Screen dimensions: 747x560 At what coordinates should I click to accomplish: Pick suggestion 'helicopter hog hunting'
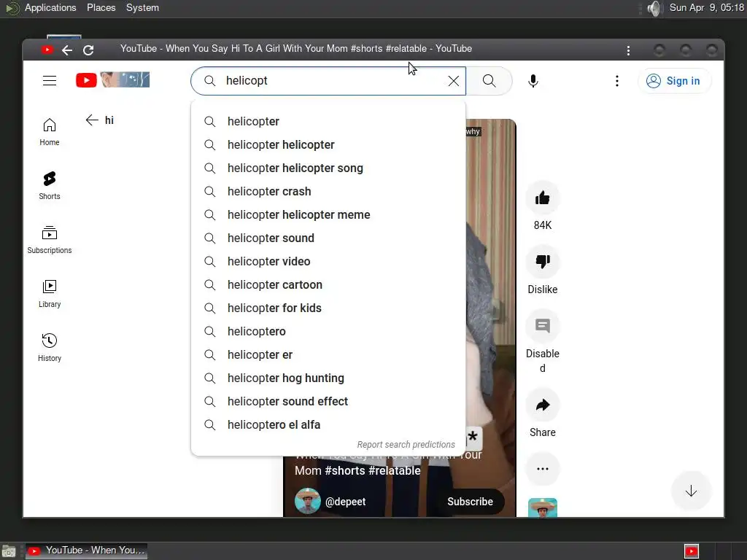tap(328, 378)
